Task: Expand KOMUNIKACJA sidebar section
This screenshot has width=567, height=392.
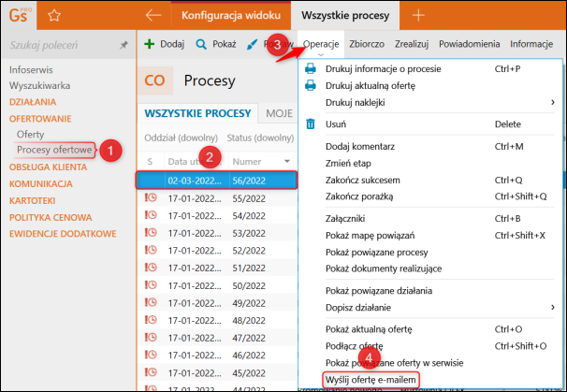Action: pyautogui.click(x=41, y=183)
